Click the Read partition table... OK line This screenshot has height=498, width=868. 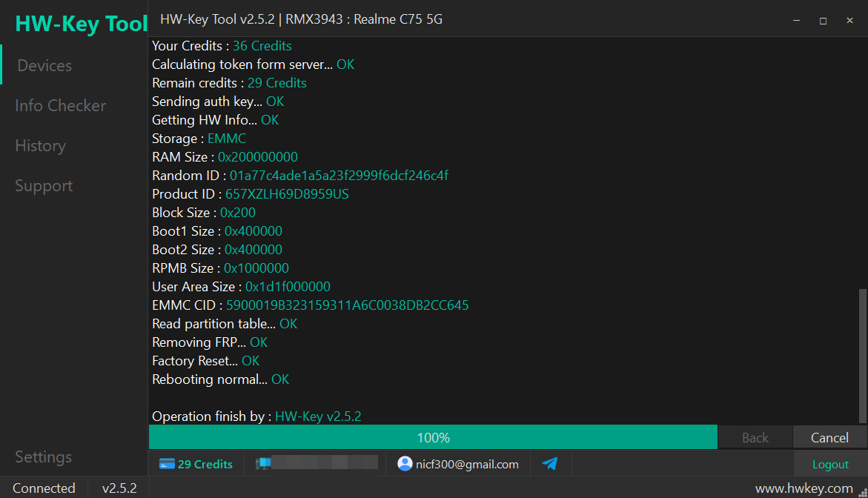pyautogui.click(x=225, y=324)
